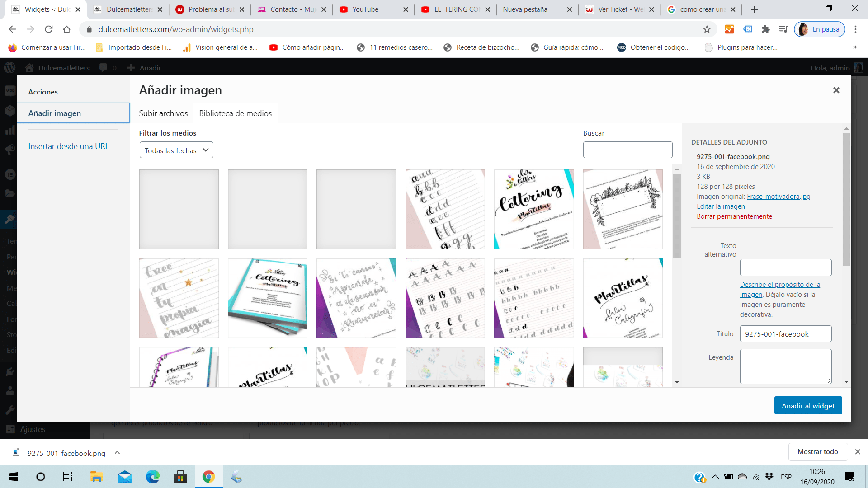Viewport: 868px width, 488px height.
Task: Open the Chrome extensions puzzle icon
Action: 765,29
